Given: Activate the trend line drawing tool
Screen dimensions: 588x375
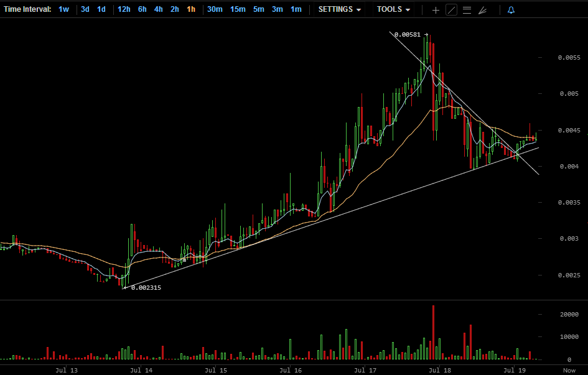Looking at the screenshot, I should (451, 10).
